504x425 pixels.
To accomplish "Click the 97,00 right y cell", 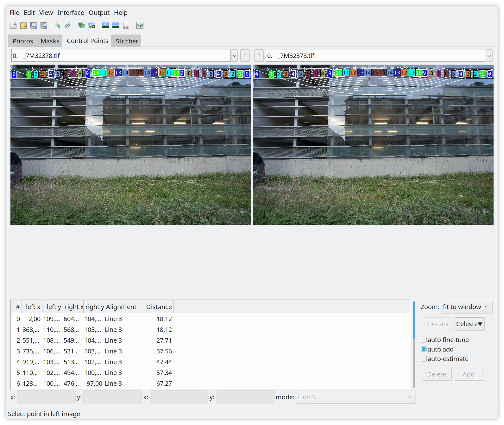I will pos(94,384).
